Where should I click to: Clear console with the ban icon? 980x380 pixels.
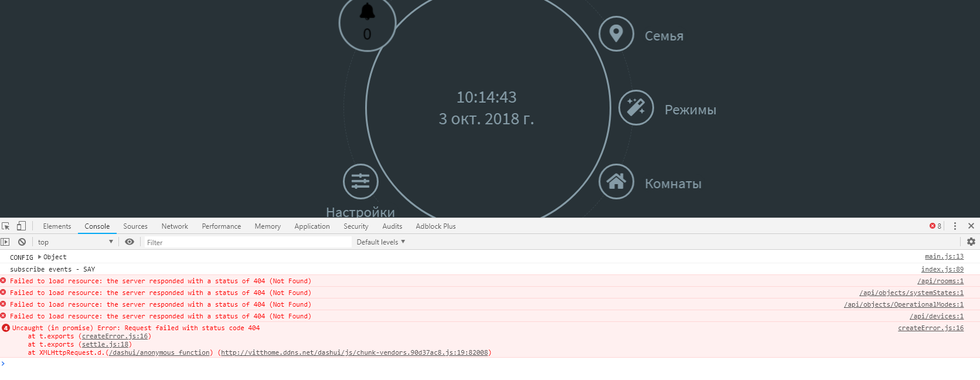[22, 242]
